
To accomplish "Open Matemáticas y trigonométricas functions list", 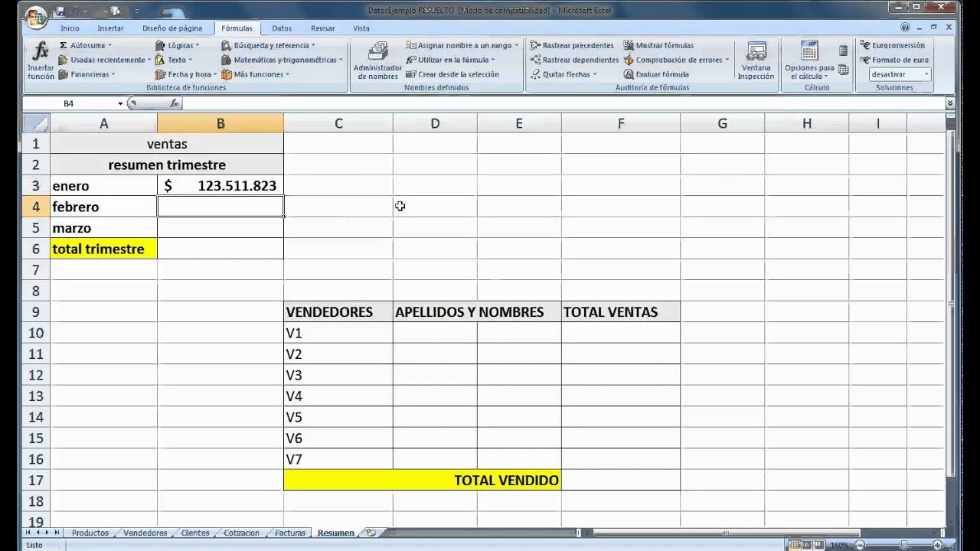I will pos(281,60).
